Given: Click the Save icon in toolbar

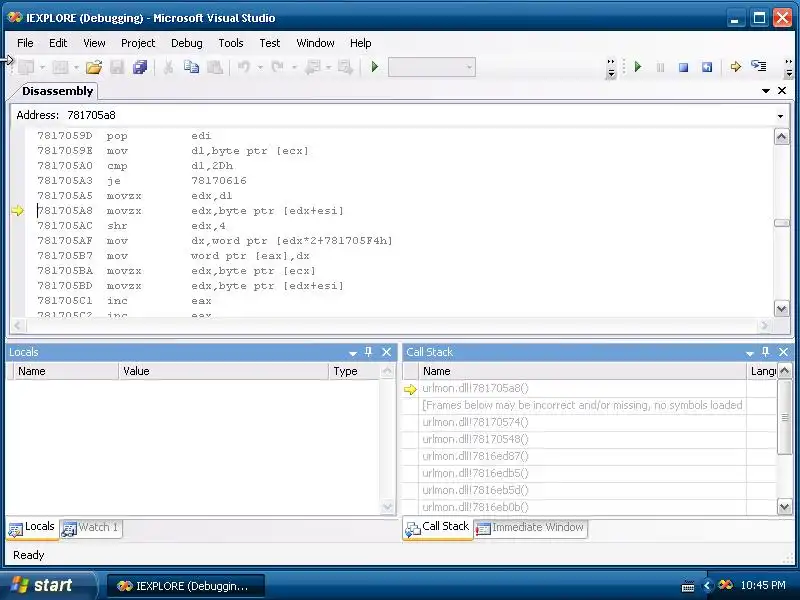Looking at the screenshot, I should 117,67.
